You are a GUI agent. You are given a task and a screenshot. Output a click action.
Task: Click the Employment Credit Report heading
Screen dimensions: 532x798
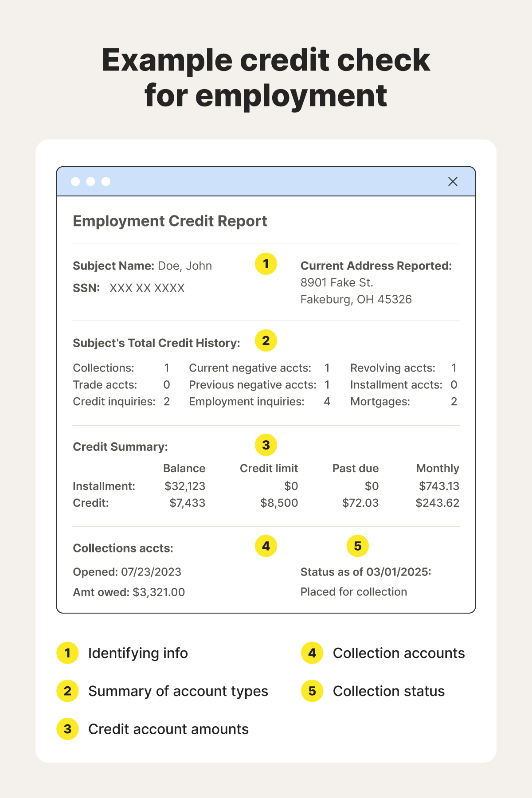click(170, 221)
